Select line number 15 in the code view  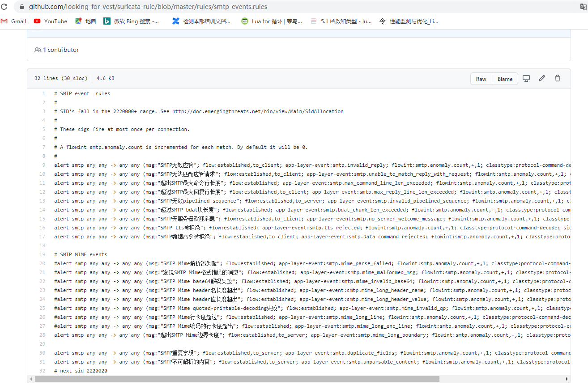pyautogui.click(x=42, y=219)
